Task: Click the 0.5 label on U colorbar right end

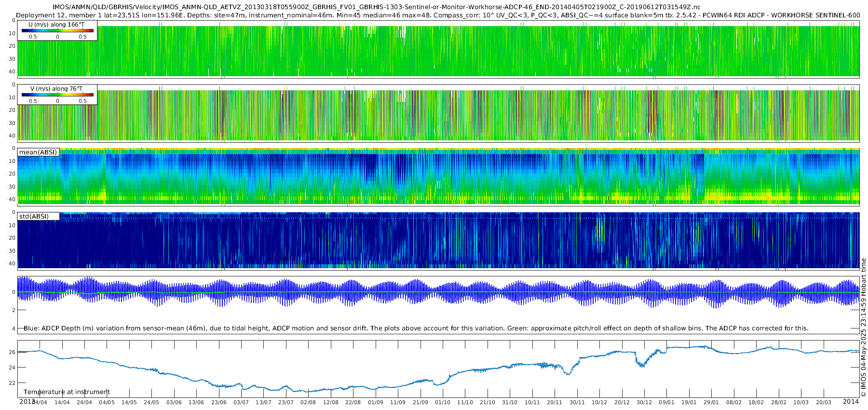Action: [x=83, y=37]
